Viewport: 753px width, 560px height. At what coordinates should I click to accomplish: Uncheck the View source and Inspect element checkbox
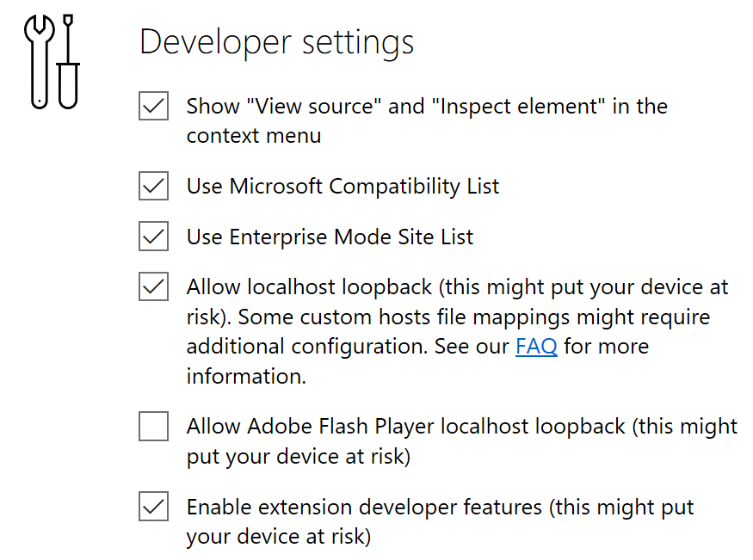[x=154, y=106]
